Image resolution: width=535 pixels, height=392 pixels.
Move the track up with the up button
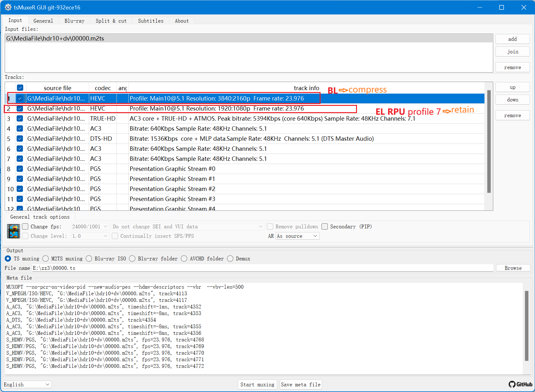[512, 87]
